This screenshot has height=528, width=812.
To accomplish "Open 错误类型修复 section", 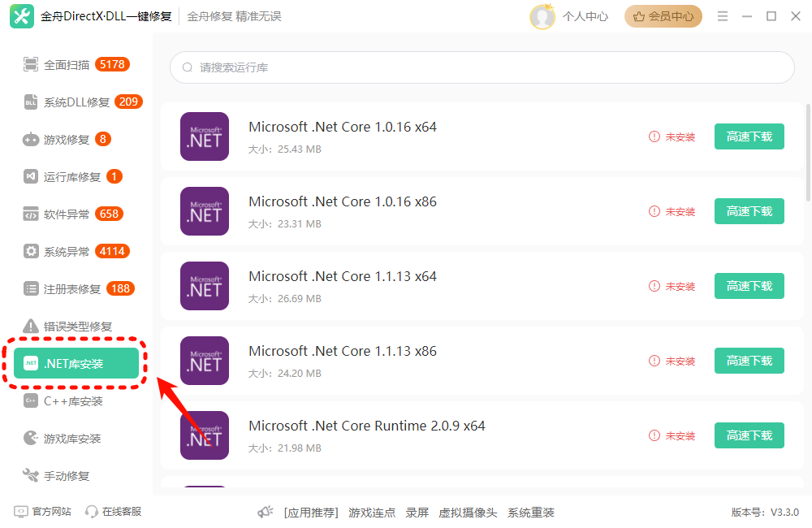I will pyautogui.click(x=76, y=326).
